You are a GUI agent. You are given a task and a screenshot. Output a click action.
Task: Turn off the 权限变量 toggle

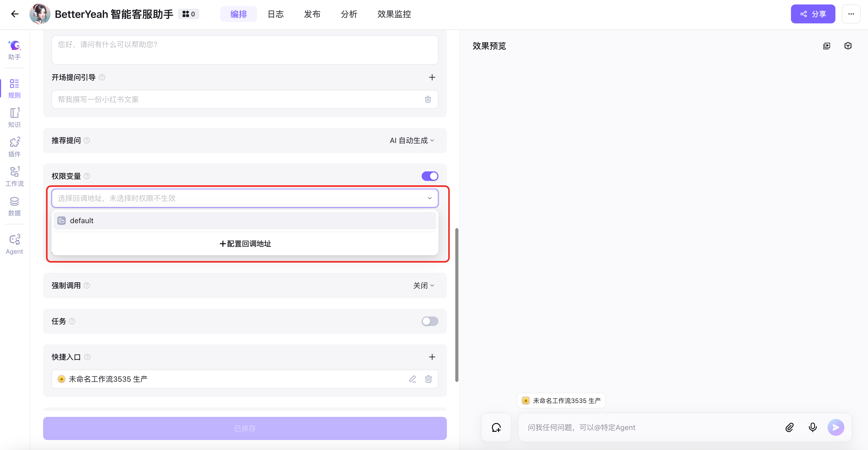pos(430,176)
